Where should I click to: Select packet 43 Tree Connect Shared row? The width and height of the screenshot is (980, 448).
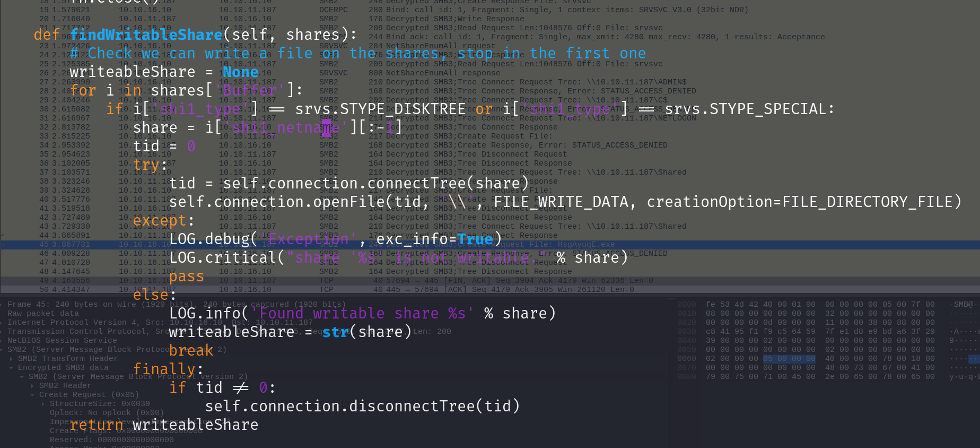(x=490, y=226)
